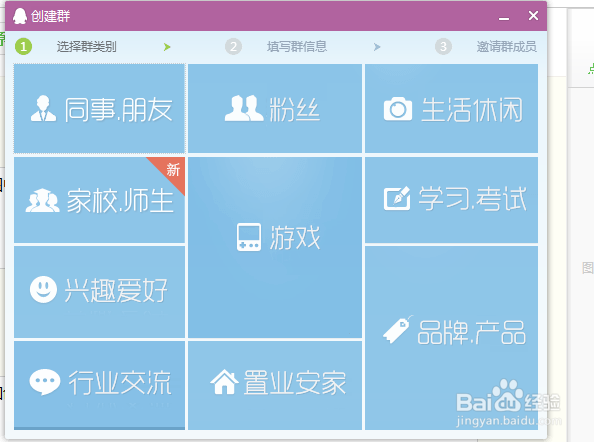This screenshot has width=594, height=442.
Task: Select the 行业交流 category label
Action: pos(120,383)
